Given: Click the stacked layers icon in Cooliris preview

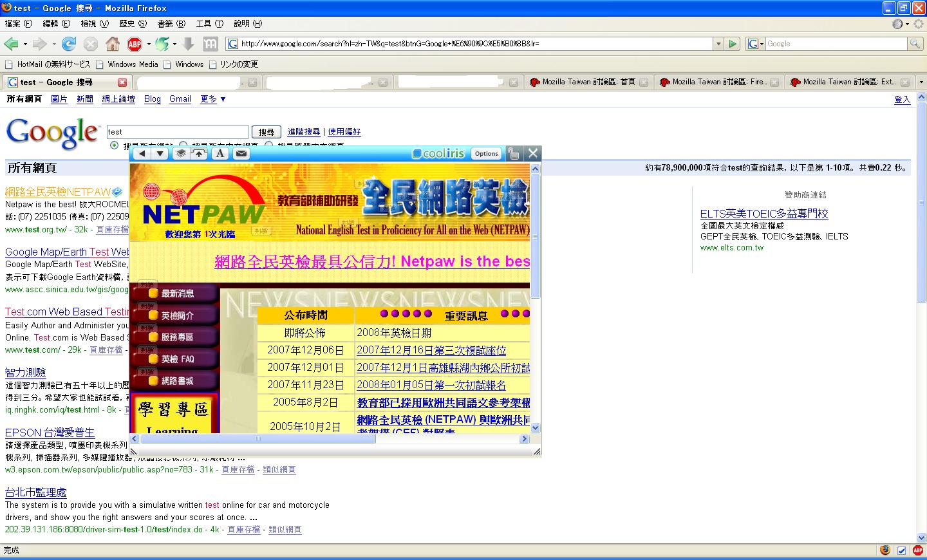Looking at the screenshot, I should pyautogui.click(x=182, y=153).
